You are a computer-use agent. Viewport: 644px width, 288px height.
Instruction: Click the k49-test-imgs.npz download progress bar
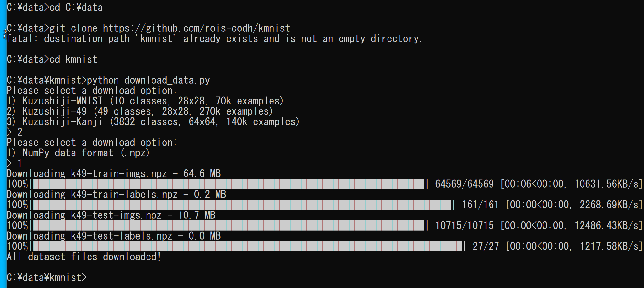228,225
